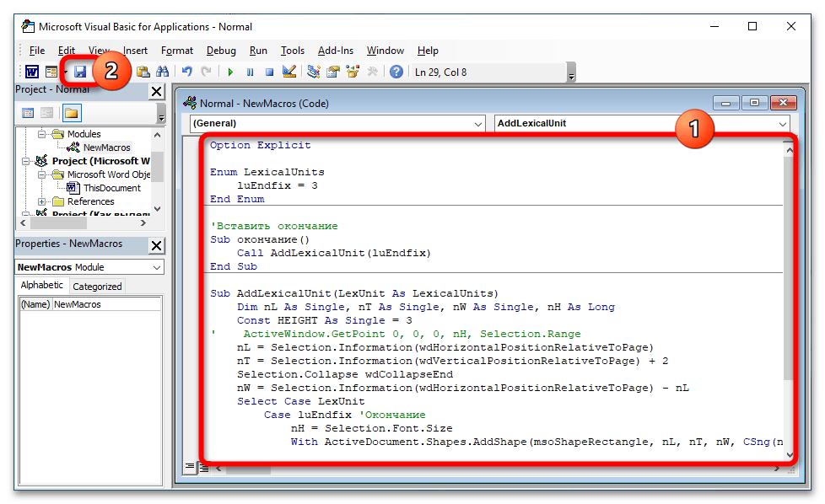Undo the last edit with the toolbar arrow
This screenshot has height=504, width=825.
pos(186,72)
